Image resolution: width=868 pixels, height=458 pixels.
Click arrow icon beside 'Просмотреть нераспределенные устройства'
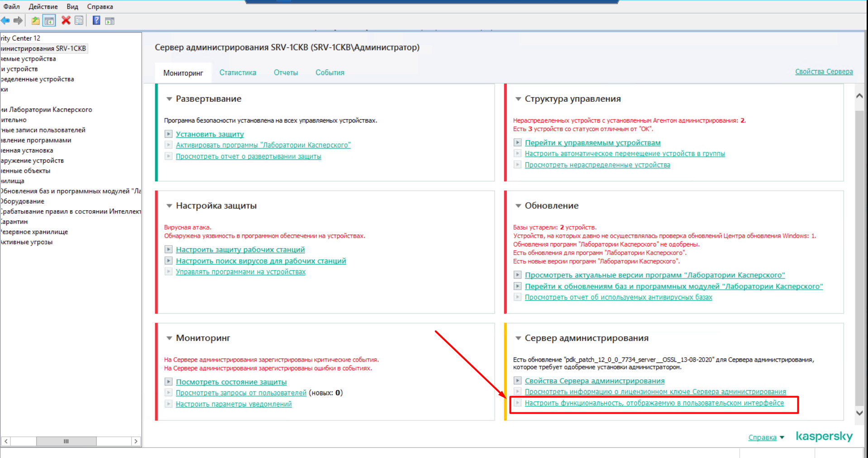pos(517,165)
